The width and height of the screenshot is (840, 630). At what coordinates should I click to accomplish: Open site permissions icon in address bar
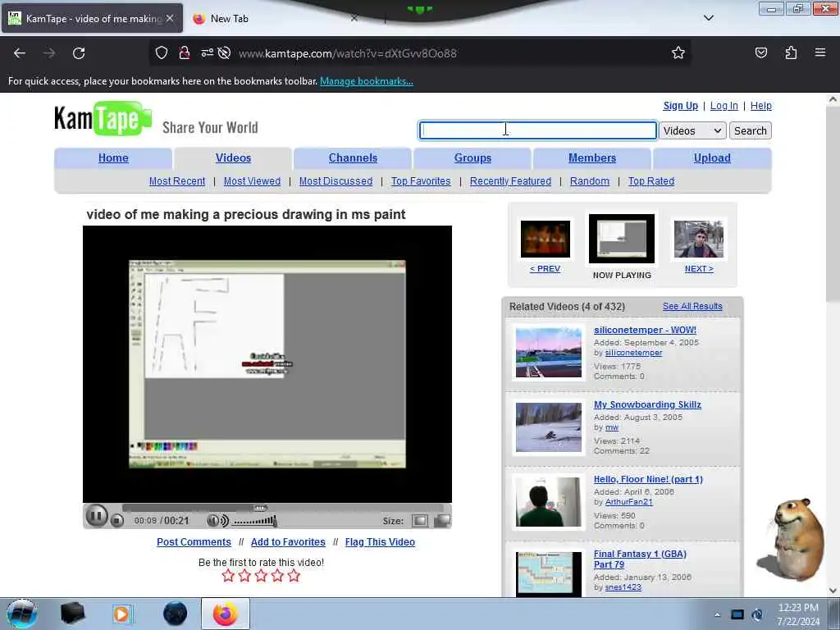pyautogui.click(x=207, y=53)
